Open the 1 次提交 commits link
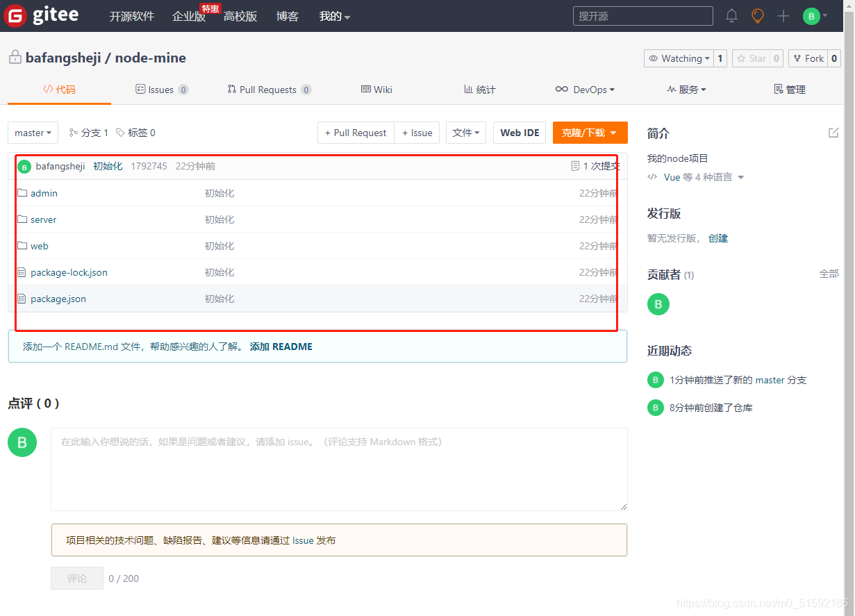The height and width of the screenshot is (616, 855). pyautogui.click(x=595, y=166)
